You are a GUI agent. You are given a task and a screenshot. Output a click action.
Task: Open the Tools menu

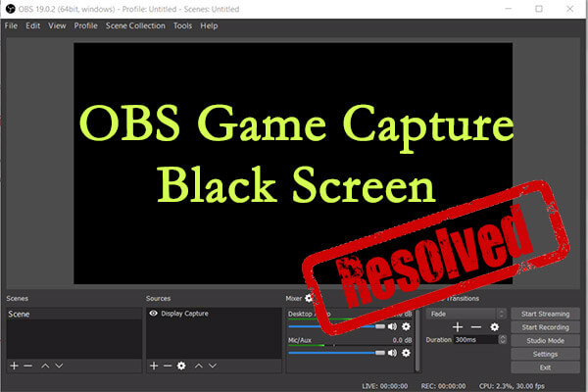click(x=182, y=25)
